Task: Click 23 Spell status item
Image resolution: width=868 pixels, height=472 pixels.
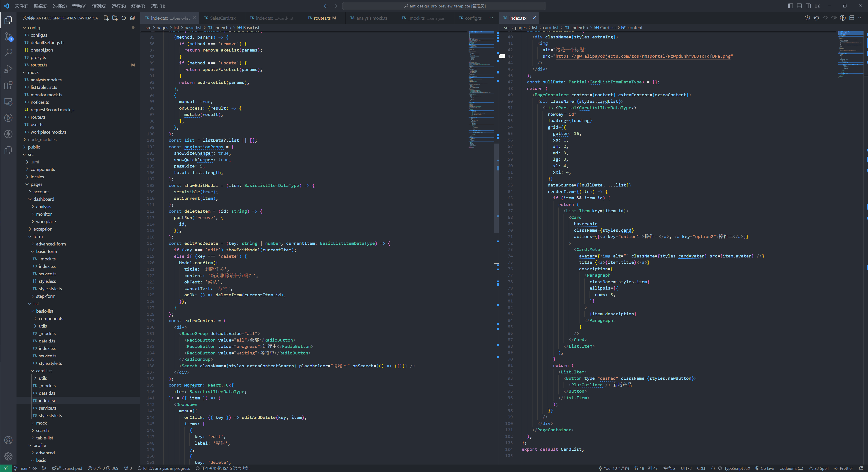Action: (818, 468)
